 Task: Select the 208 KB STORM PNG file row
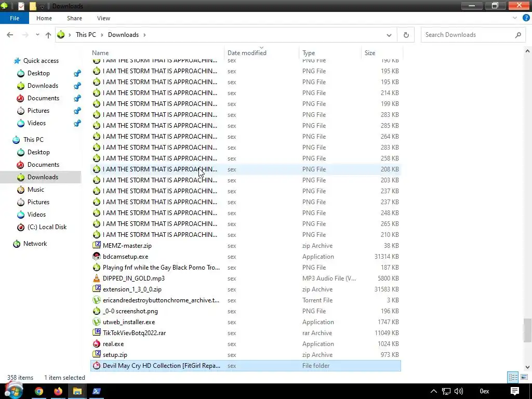tap(246, 169)
